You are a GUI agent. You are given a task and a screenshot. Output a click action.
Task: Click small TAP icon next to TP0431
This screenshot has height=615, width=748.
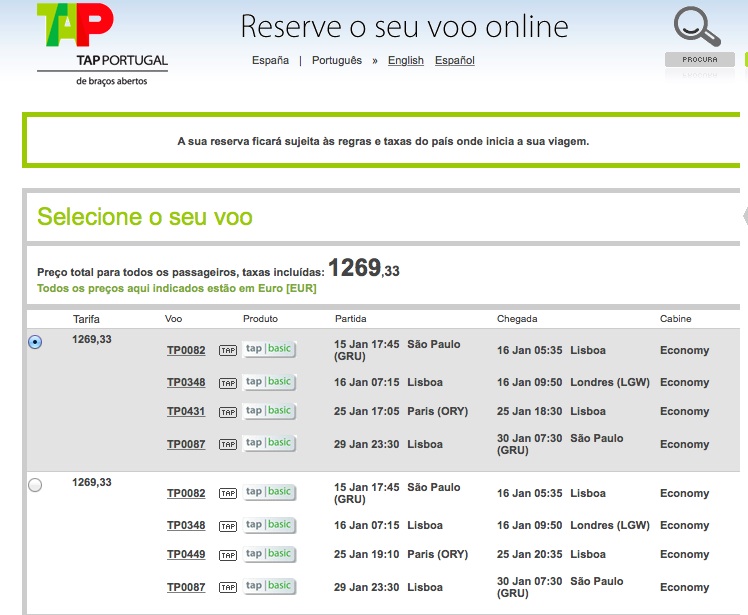tap(228, 412)
